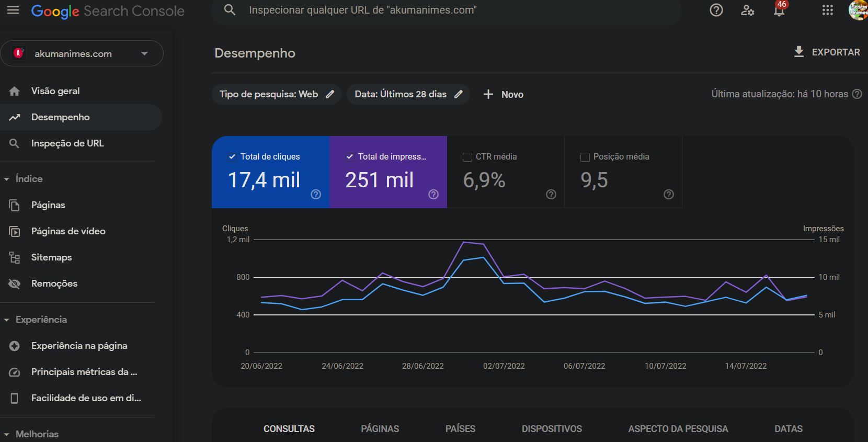Open the akumanimes.com property dropdown
This screenshot has width=868, height=442.
click(144, 54)
